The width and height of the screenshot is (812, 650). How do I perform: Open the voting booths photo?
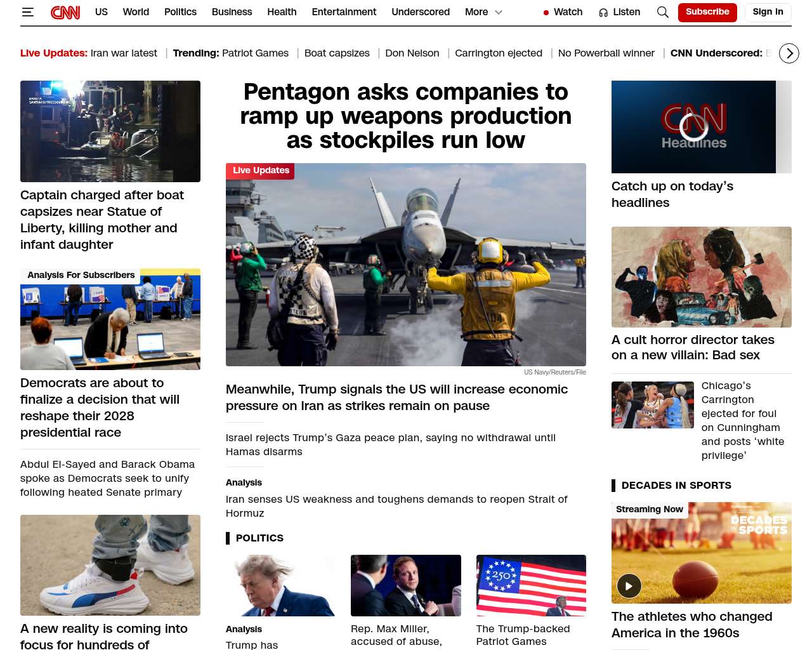click(110, 319)
